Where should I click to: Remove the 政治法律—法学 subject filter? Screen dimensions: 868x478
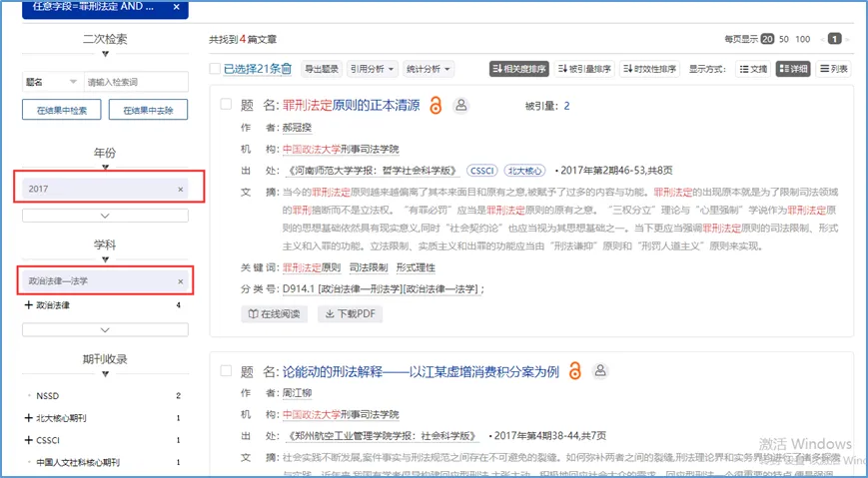pyautogui.click(x=180, y=281)
